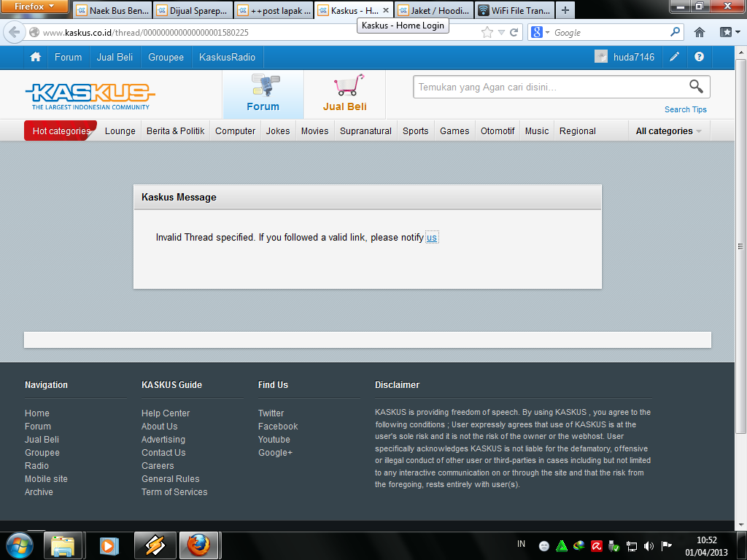The image size is (747, 560).
Task: Open Windows Explorer from taskbar
Action: pyautogui.click(x=63, y=545)
